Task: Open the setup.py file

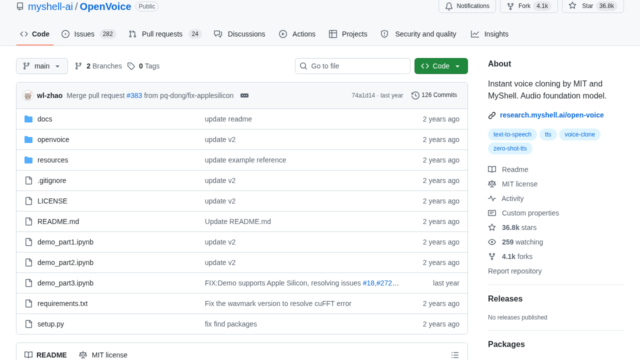Action: pyautogui.click(x=51, y=324)
